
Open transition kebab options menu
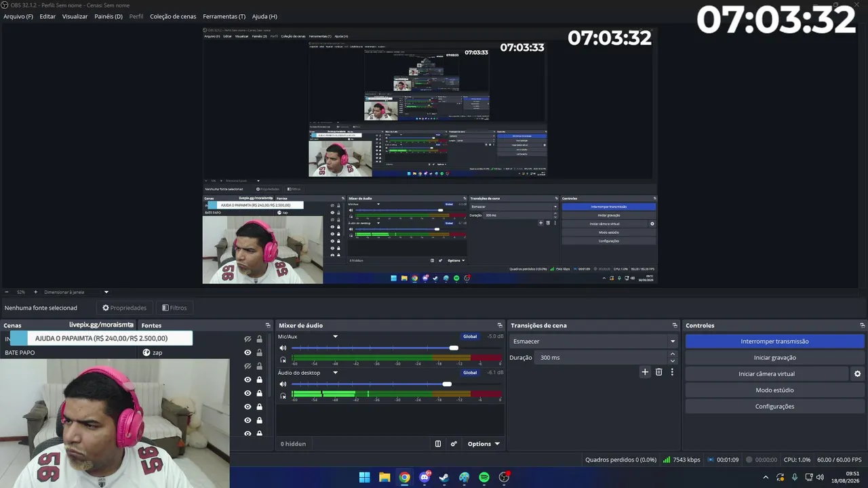coord(672,372)
